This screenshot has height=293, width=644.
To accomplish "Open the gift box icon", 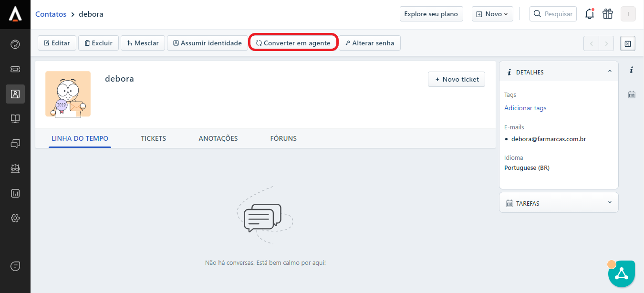I will coord(607,14).
